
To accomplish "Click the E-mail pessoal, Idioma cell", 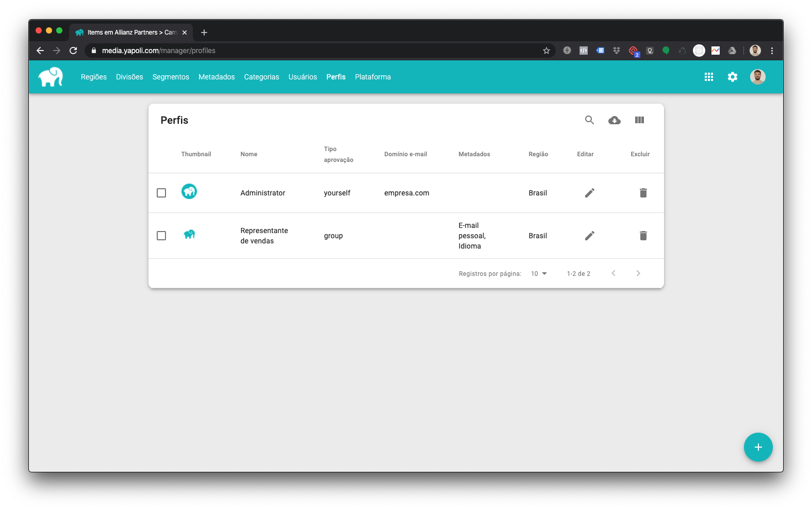I will 472,236.
